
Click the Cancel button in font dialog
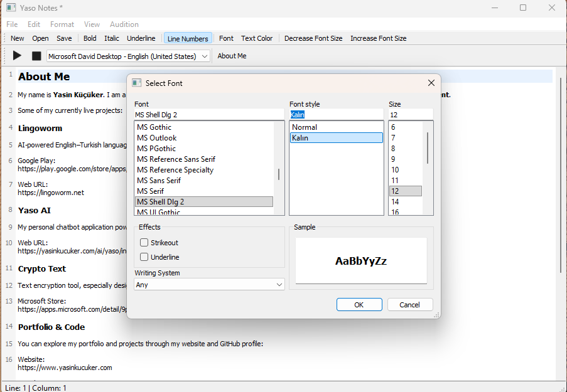[x=409, y=305]
